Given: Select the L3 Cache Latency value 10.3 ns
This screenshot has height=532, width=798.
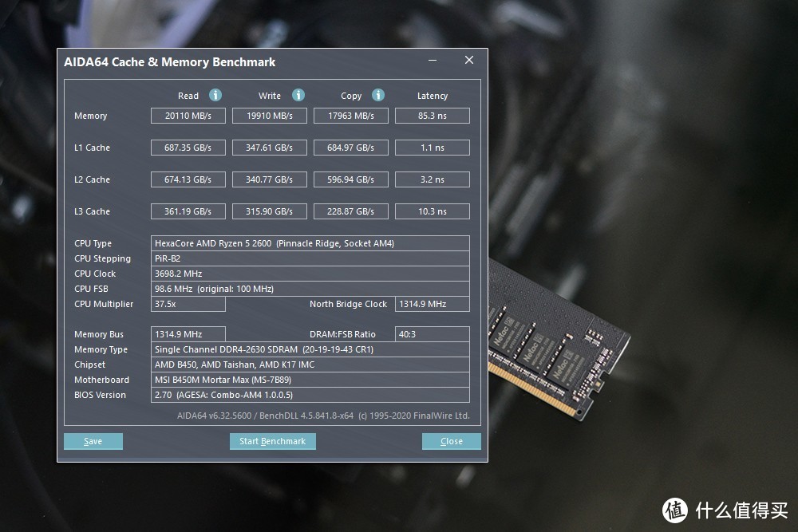Looking at the screenshot, I should (433, 211).
